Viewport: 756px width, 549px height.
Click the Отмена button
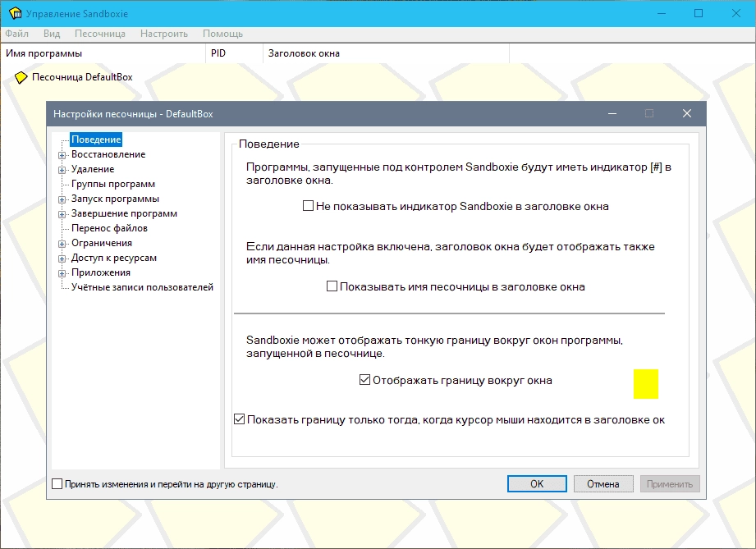[603, 484]
